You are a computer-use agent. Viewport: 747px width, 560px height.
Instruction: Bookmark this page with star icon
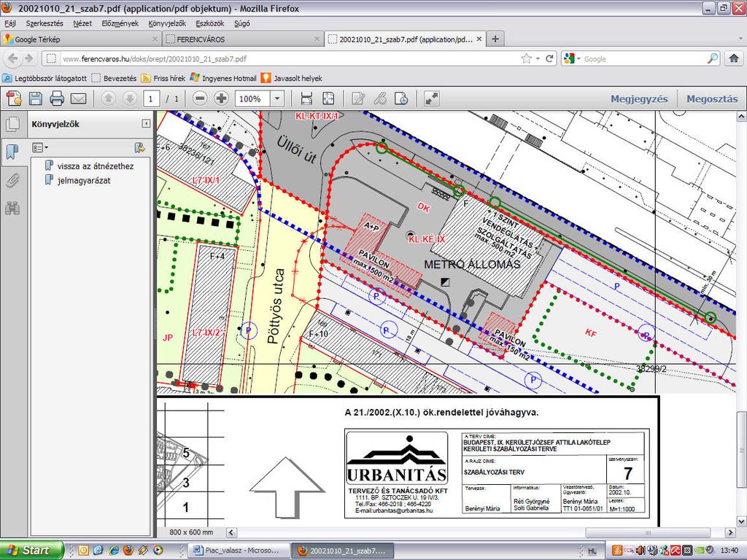pos(526,58)
